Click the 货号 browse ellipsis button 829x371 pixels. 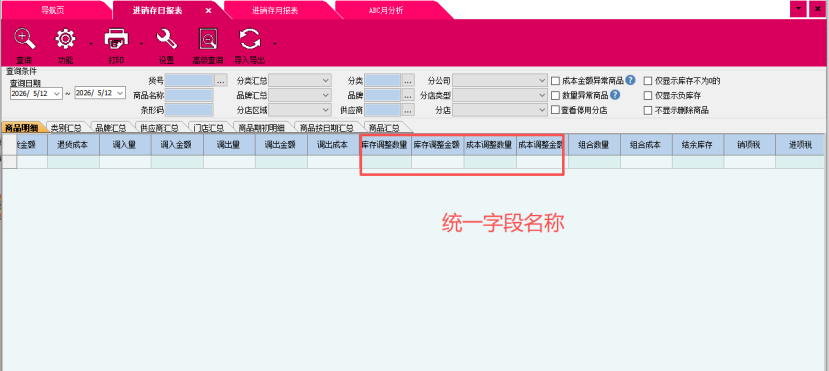221,81
